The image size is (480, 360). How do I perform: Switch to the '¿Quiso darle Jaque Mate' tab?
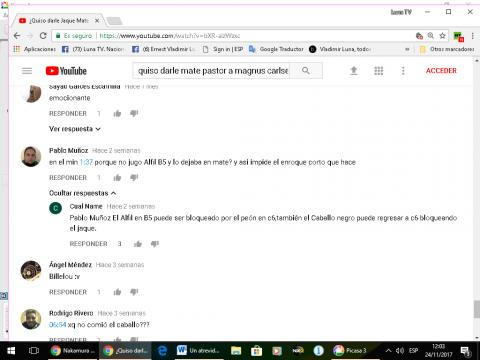[x=58, y=21]
